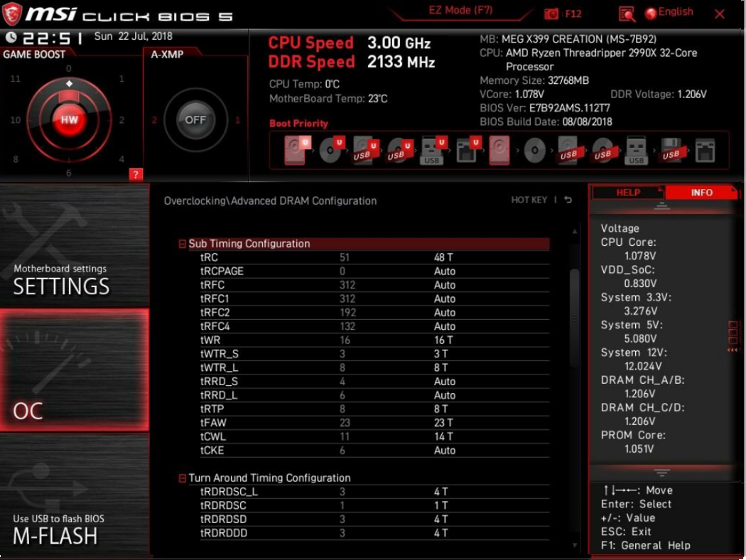Edit the tRTP value 8 T
This screenshot has height=560, width=746.
click(440, 409)
